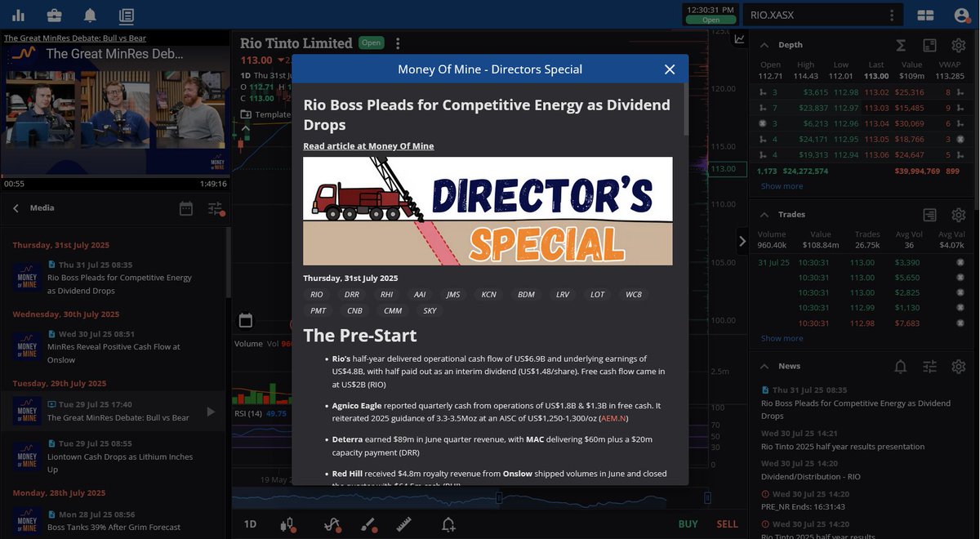Open the candlestick chart type icon

pyautogui.click(x=287, y=524)
